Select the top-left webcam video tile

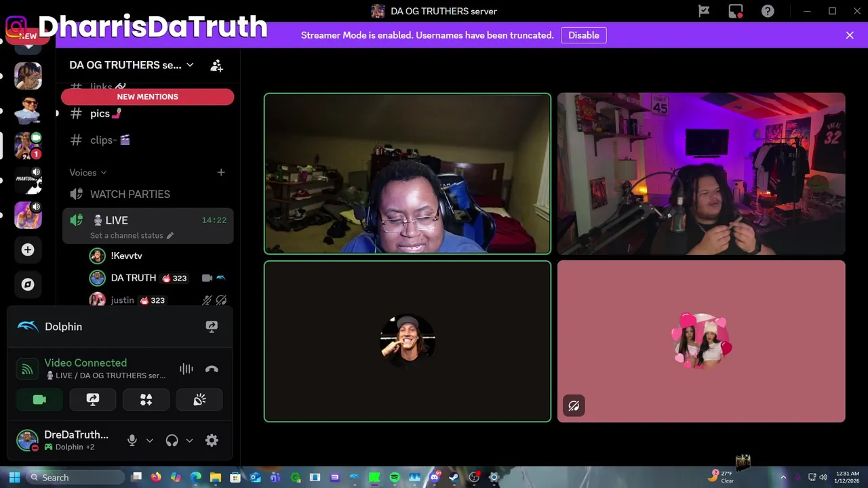click(408, 174)
